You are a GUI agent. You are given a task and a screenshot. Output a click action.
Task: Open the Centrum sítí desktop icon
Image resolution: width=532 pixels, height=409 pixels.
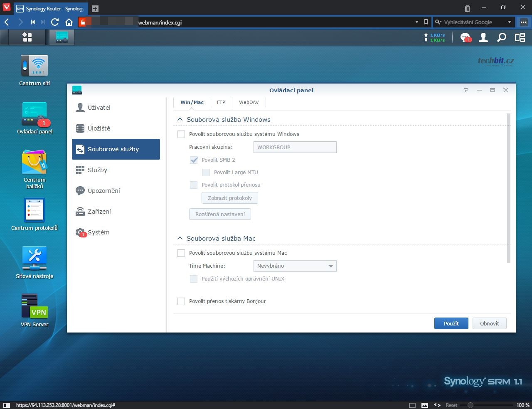pyautogui.click(x=34, y=67)
